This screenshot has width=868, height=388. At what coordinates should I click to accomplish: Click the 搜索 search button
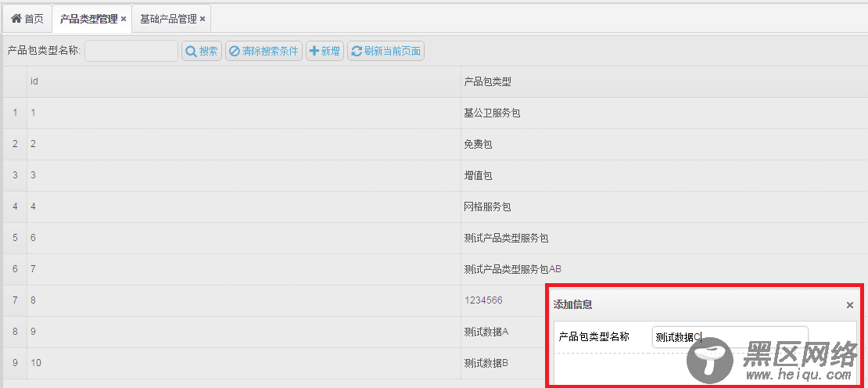[202, 51]
